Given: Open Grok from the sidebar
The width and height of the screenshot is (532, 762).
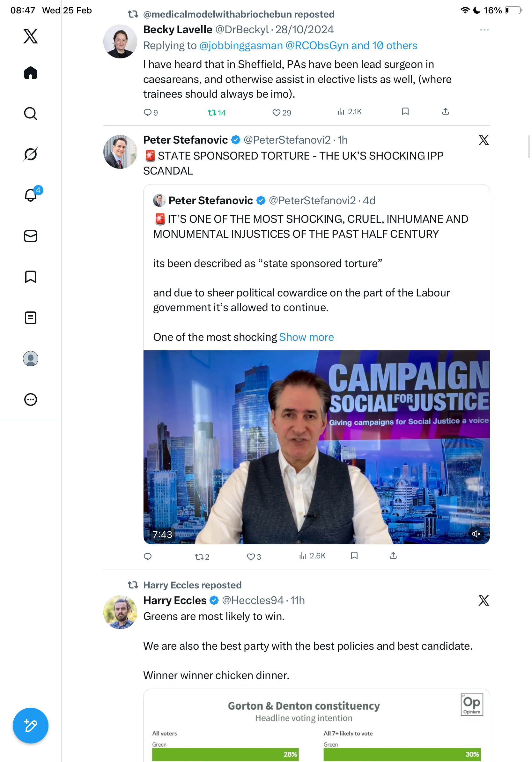Looking at the screenshot, I should [x=31, y=154].
